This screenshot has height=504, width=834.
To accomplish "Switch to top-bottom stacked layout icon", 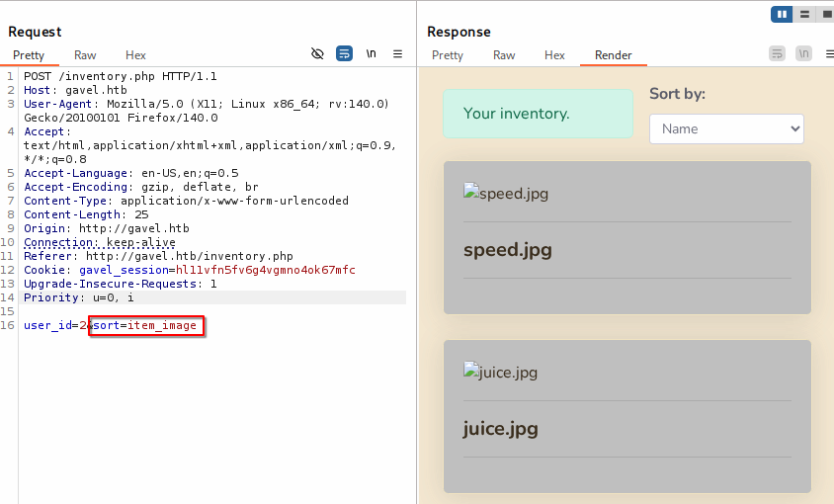I will (x=804, y=14).
